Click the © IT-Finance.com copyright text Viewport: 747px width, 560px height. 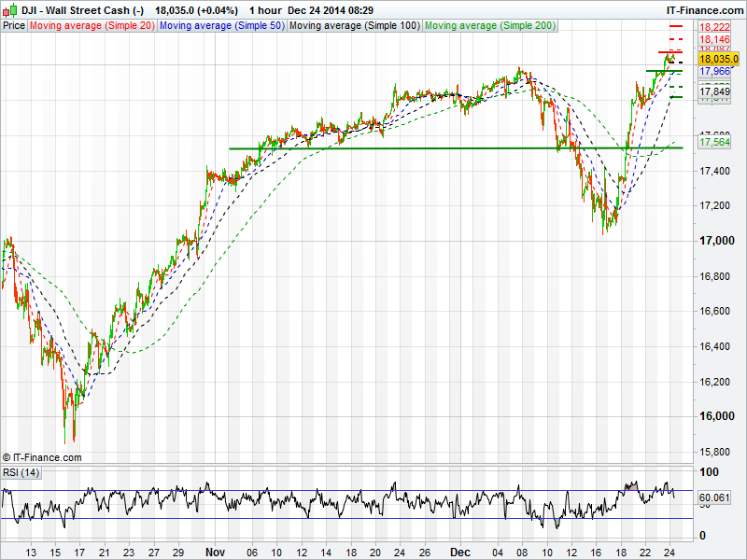42,457
